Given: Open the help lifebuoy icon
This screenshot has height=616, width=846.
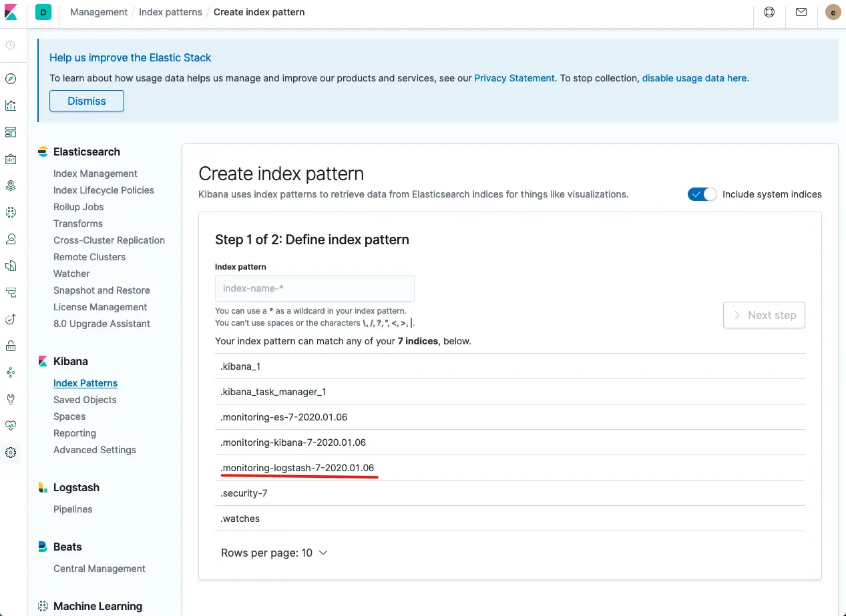Looking at the screenshot, I should pyautogui.click(x=769, y=12).
